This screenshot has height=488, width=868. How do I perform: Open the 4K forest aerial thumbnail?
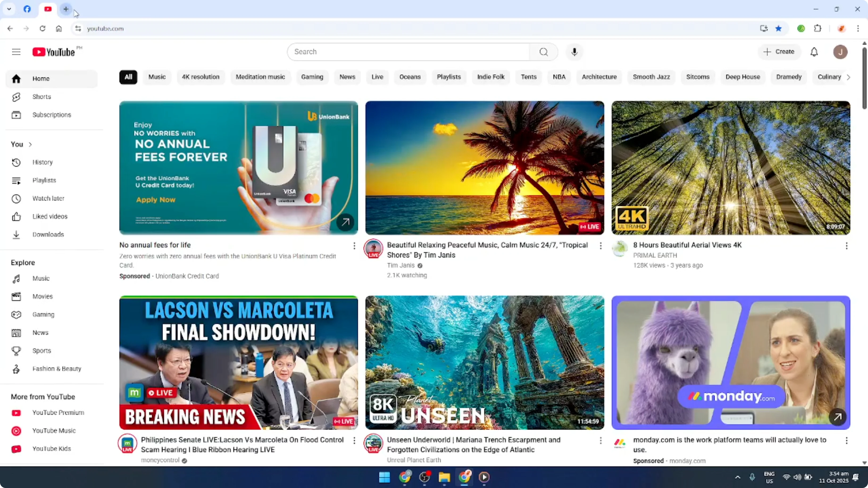pos(730,168)
